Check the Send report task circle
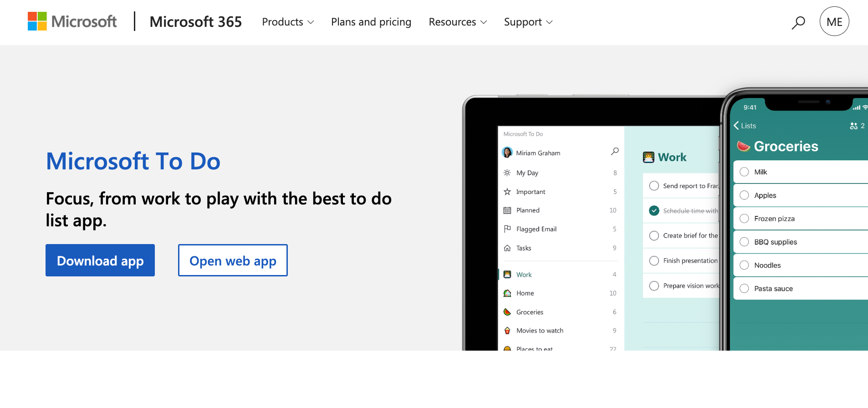 (x=654, y=186)
